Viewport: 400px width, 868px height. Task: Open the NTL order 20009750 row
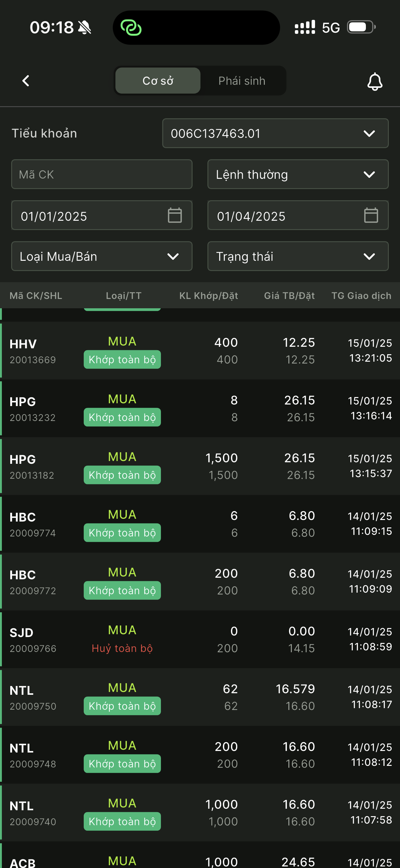click(x=200, y=697)
